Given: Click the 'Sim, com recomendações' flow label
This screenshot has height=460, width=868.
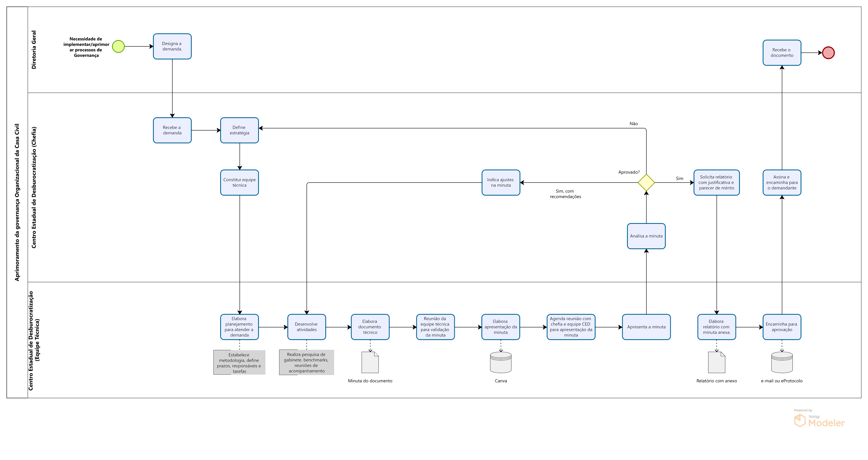Looking at the screenshot, I should click(x=565, y=194).
